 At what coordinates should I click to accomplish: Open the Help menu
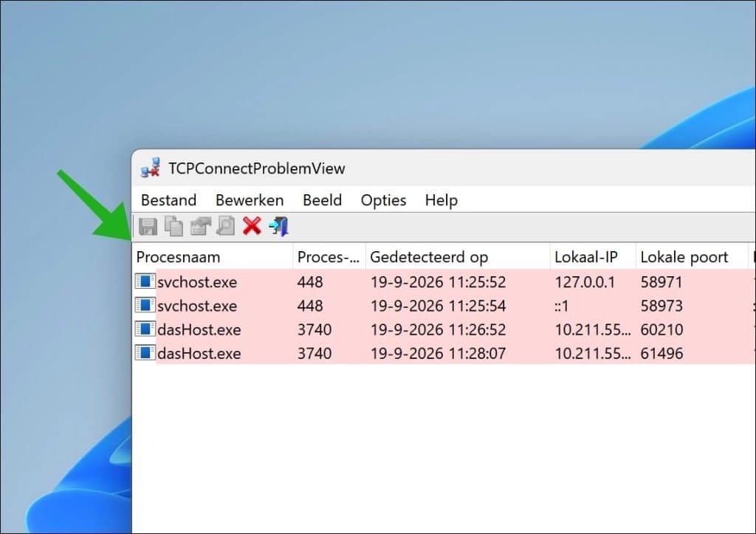[441, 200]
